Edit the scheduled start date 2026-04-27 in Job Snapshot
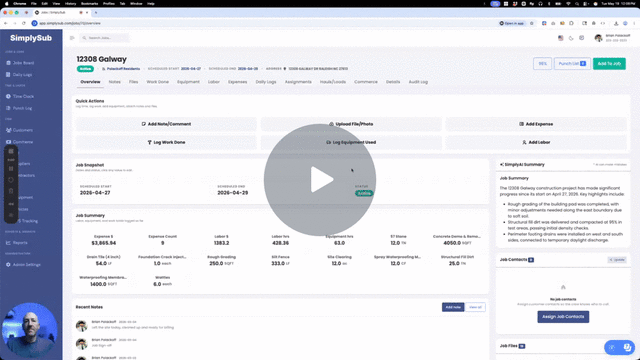 [x=95, y=193]
